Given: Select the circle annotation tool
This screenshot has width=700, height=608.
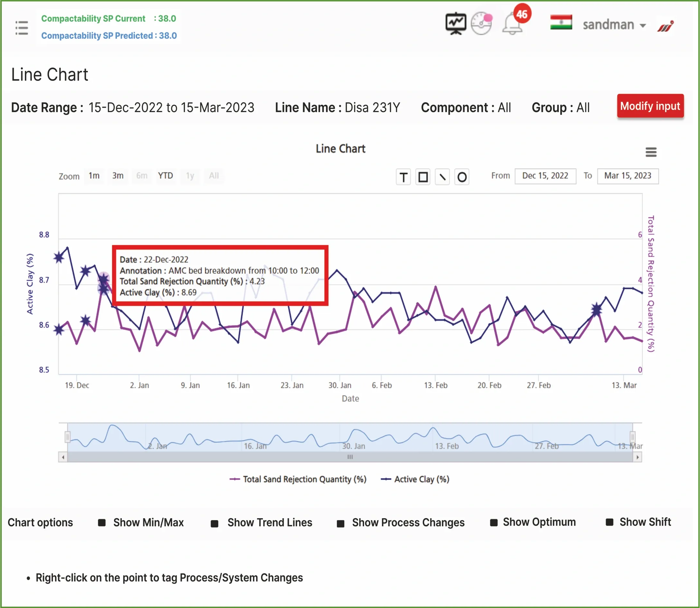Looking at the screenshot, I should tap(462, 177).
